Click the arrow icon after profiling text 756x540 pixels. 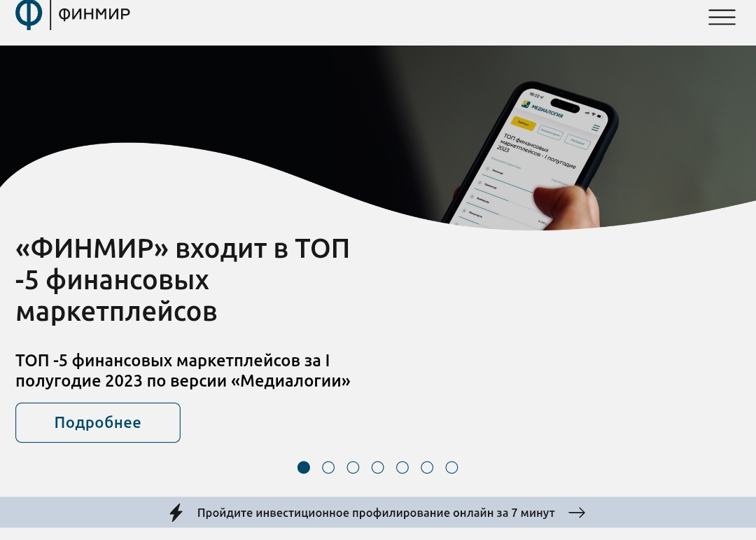tap(577, 513)
